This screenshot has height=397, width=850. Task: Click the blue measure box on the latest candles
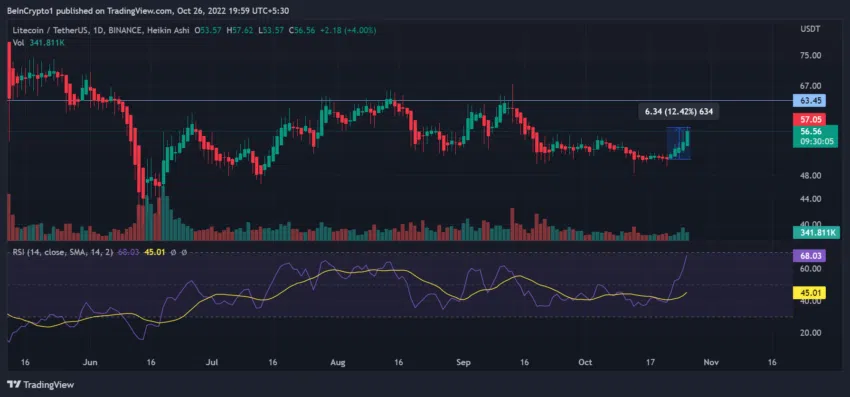678,143
